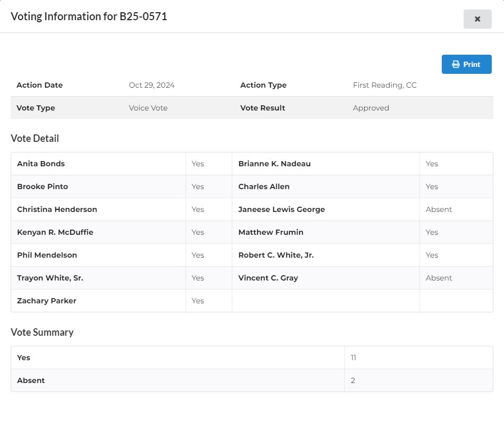
Task: Select the value 'Voice Vote'
Action: (148, 108)
